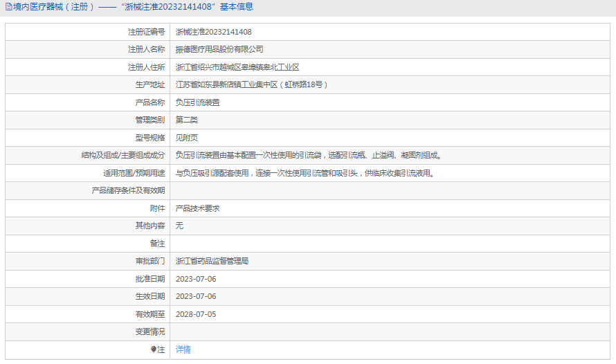
Task: Click the 型号规格 label
Action: (x=150, y=138)
